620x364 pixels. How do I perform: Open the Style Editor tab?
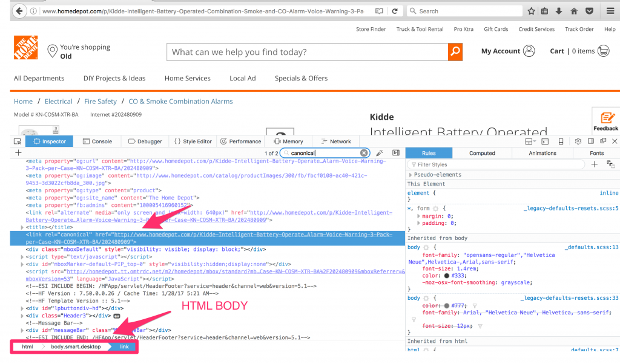point(193,141)
